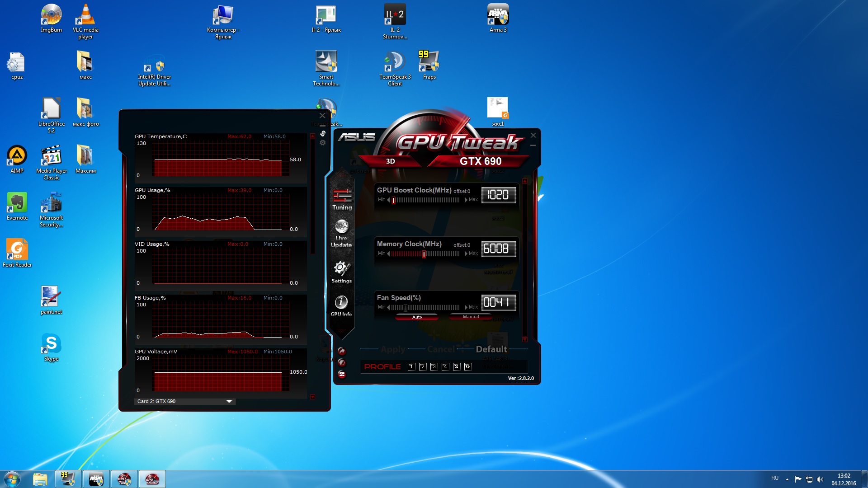The height and width of the screenshot is (488, 868).
Task: Increase Memory Clock via Max arrow
Action: tap(466, 253)
